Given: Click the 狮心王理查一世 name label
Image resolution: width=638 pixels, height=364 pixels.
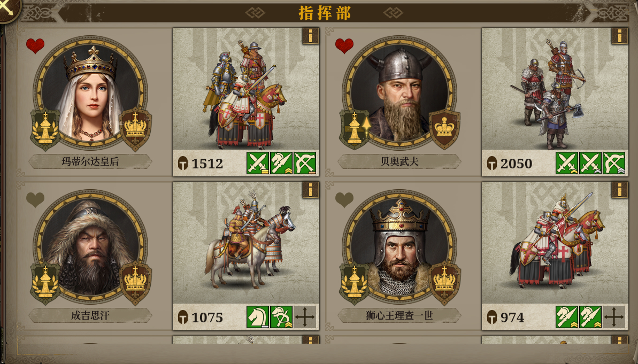Looking at the screenshot, I should (399, 315).
